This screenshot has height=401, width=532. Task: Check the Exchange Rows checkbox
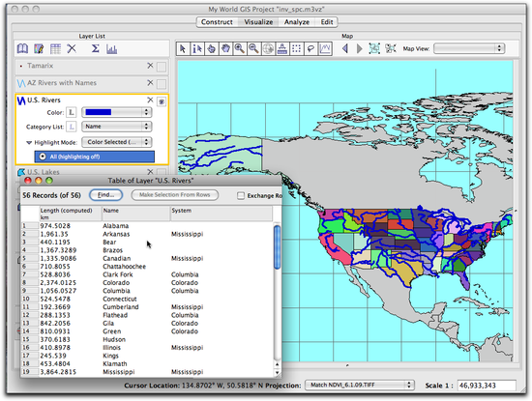tap(241, 195)
